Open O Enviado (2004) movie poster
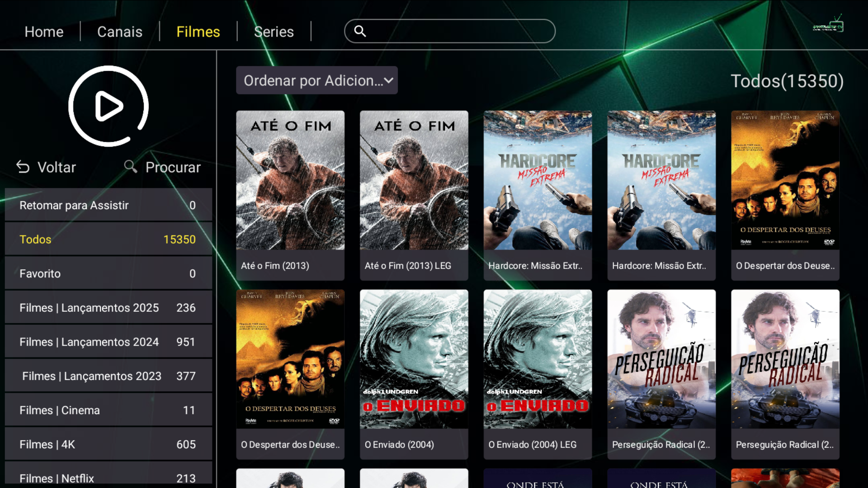The height and width of the screenshot is (488, 868). point(414,359)
